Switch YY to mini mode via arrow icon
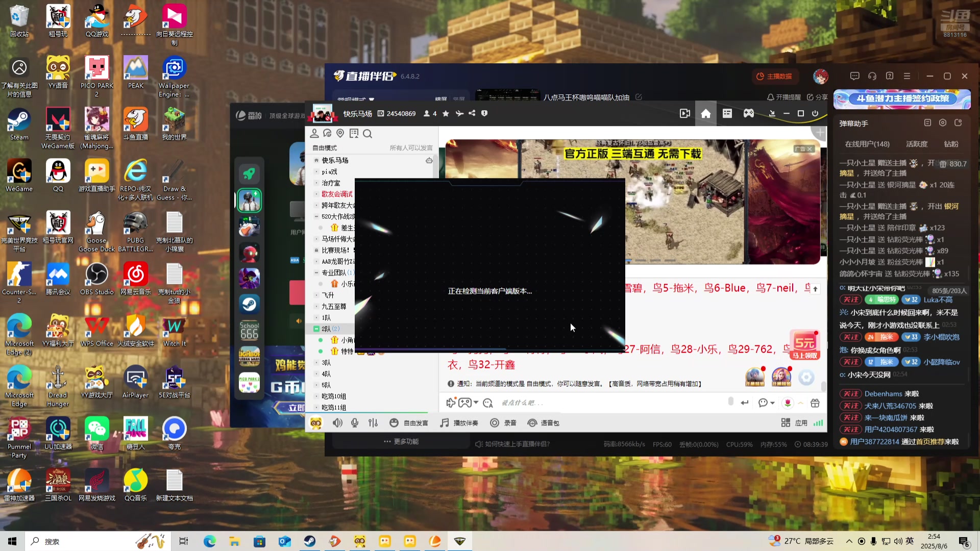The image size is (980, 551). 772,114
